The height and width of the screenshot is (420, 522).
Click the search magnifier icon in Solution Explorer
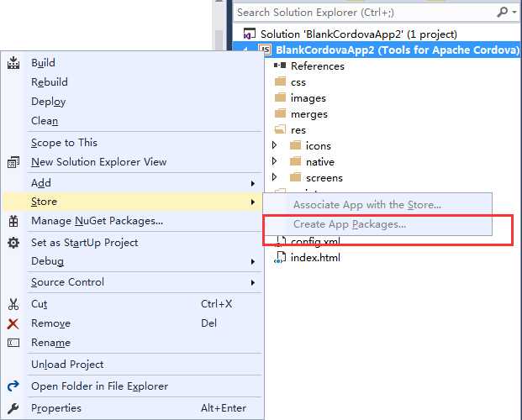tap(503, 13)
